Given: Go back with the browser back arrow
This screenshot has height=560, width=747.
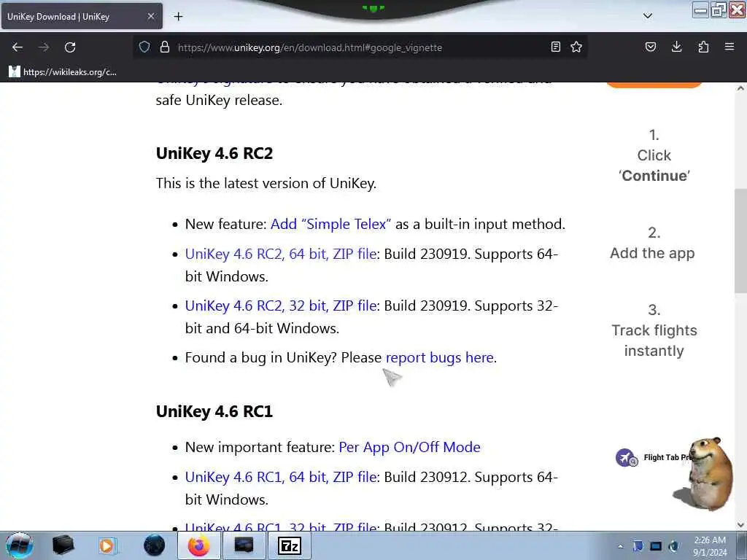Looking at the screenshot, I should (18, 47).
